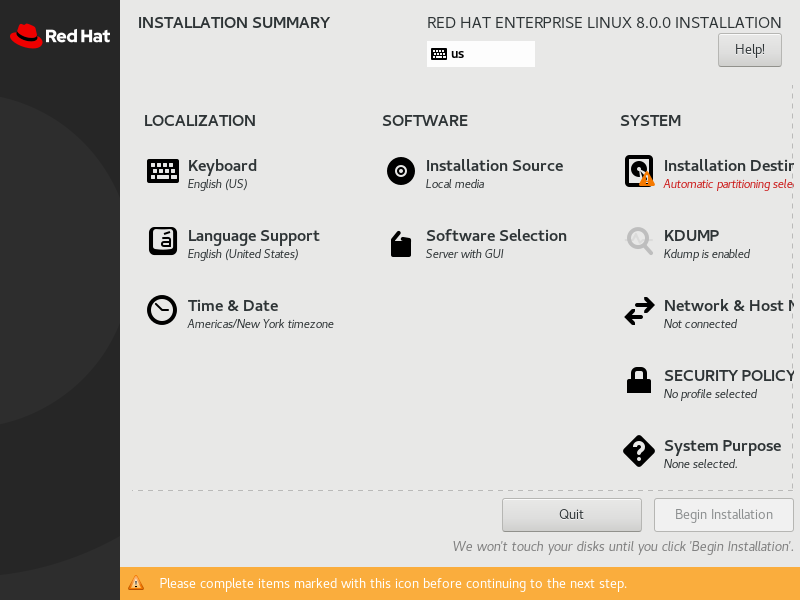The width and height of the screenshot is (800, 600).
Task: Click the Time & Date clock icon
Action: [162, 310]
